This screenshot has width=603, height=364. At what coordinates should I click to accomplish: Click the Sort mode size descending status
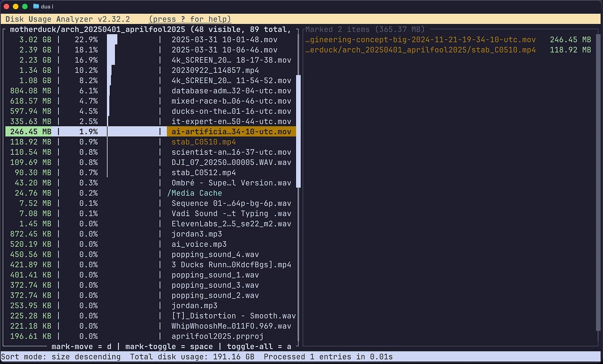pyautogui.click(x=61, y=357)
